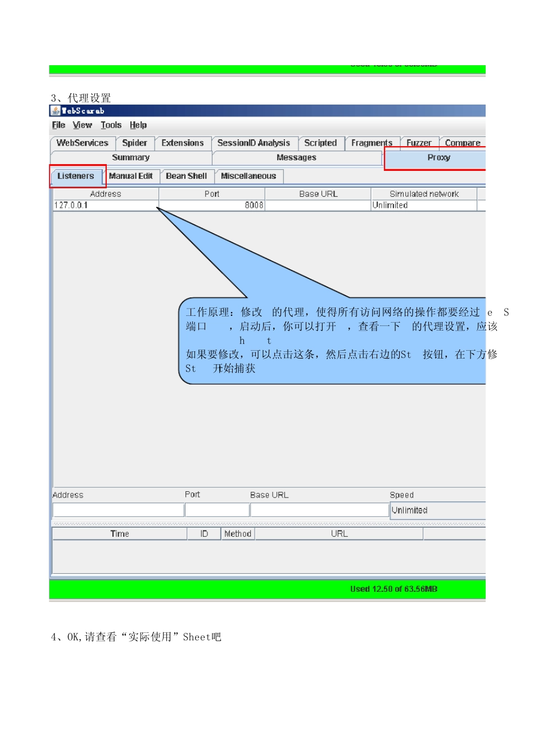The width and height of the screenshot is (534, 756).
Task: Click the Port column header in listeners table
Action: (x=212, y=194)
